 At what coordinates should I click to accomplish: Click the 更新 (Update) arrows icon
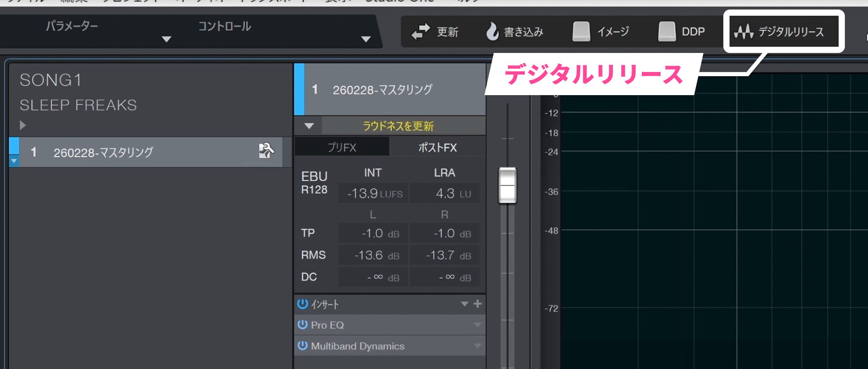point(421,32)
